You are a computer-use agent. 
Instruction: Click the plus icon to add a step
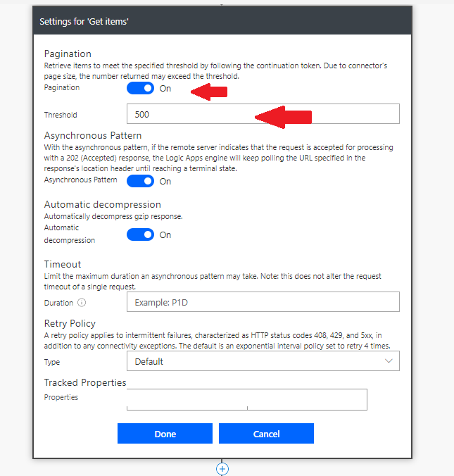click(x=222, y=469)
